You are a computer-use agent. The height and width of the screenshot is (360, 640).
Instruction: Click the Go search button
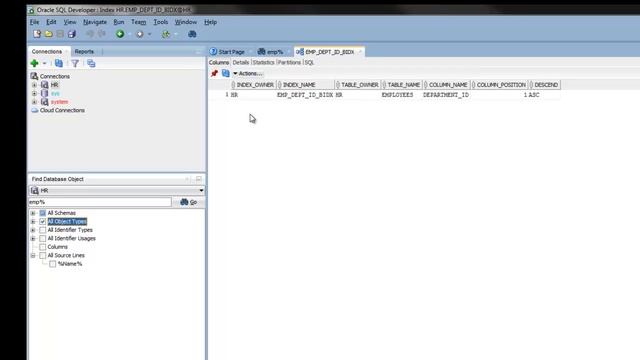click(x=189, y=202)
